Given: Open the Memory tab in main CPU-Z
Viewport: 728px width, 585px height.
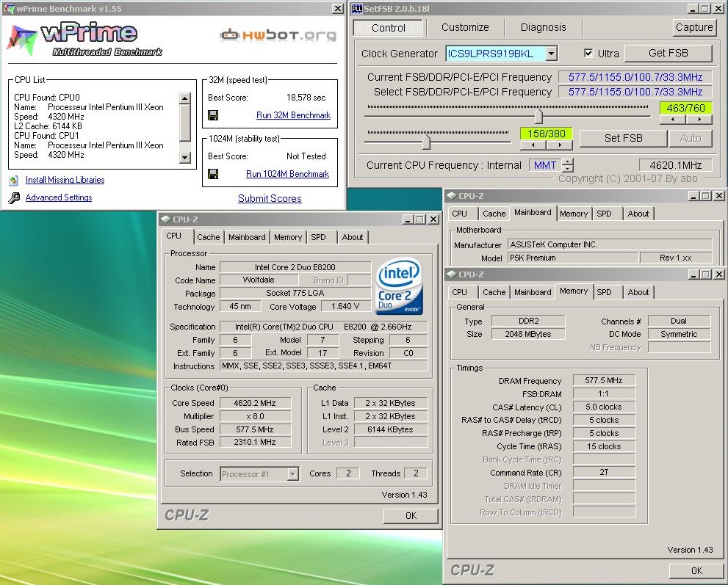Looking at the screenshot, I should point(288,237).
